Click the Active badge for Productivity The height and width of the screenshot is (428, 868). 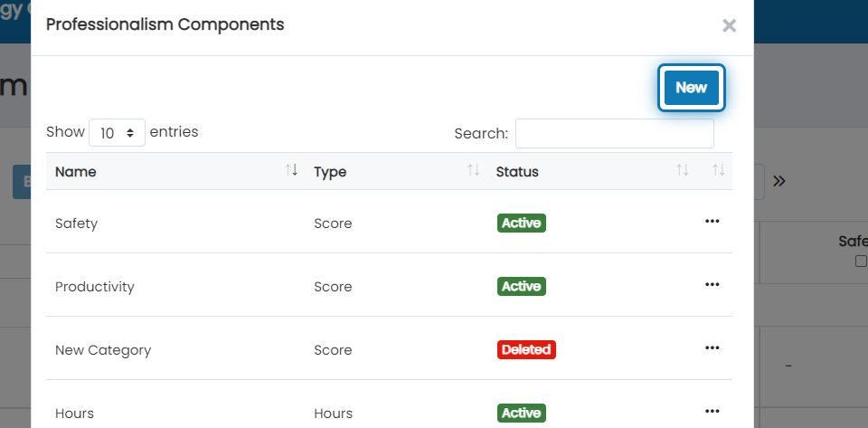click(x=522, y=286)
